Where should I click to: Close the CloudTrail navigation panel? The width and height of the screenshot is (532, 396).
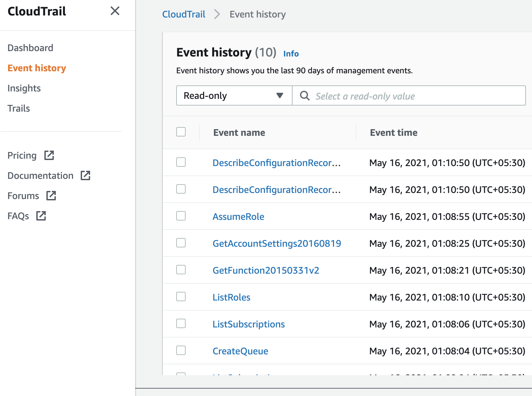click(115, 11)
